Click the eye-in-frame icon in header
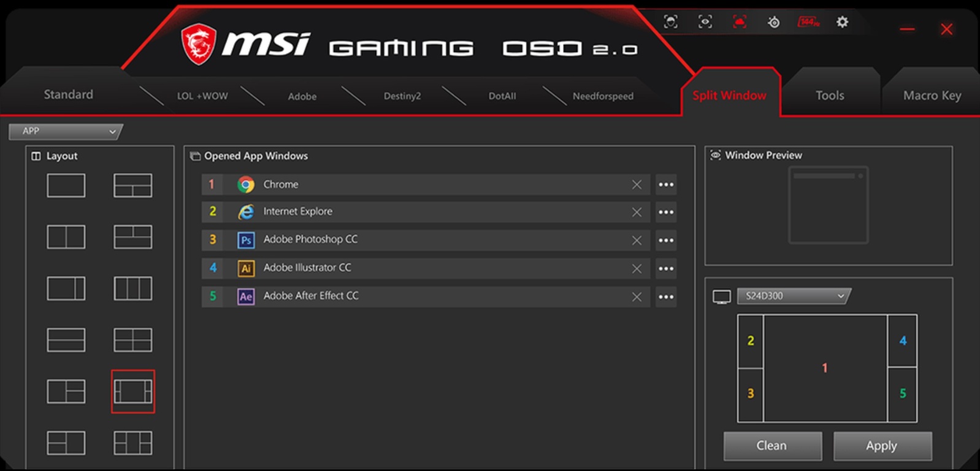 705,22
